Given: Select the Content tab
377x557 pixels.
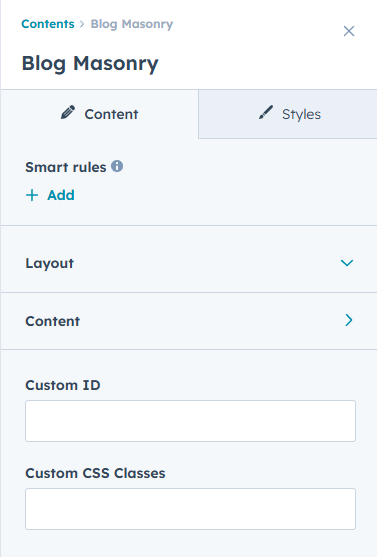Looking at the screenshot, I should pyautogui.click(x=99, y=114).
